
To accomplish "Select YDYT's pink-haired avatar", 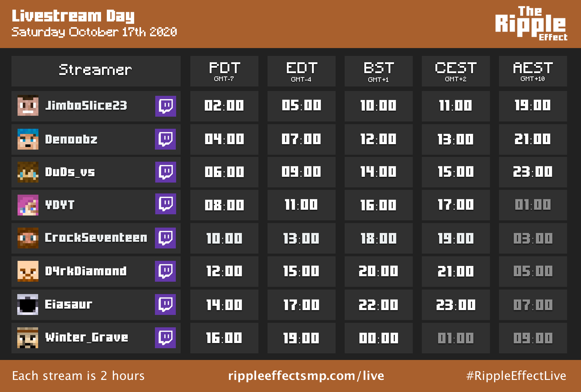I will [x=28, y=205].
